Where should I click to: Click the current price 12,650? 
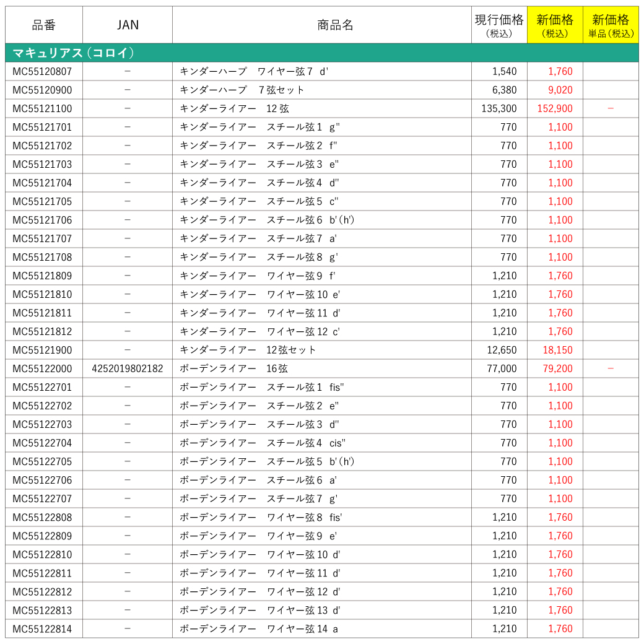[502, 350]
